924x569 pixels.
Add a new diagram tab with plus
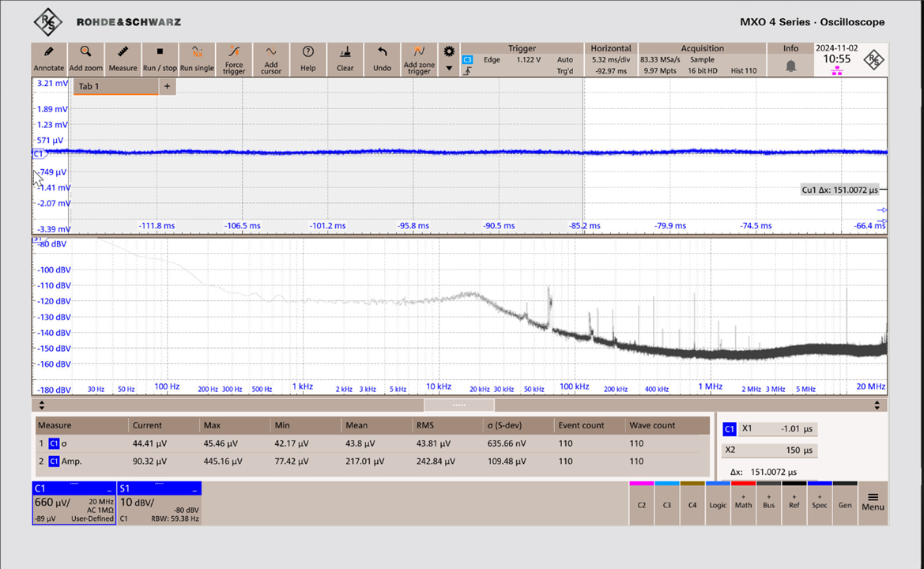[x=168, y=87]
